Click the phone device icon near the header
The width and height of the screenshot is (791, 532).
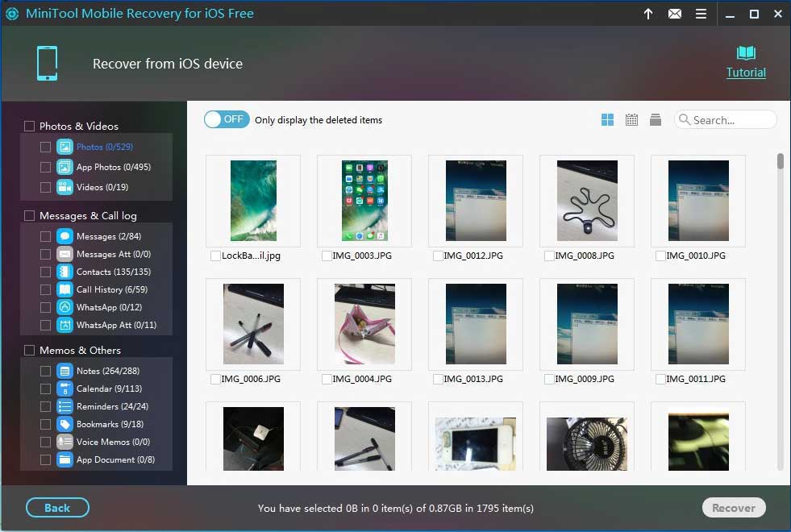[x=47, y=64]
